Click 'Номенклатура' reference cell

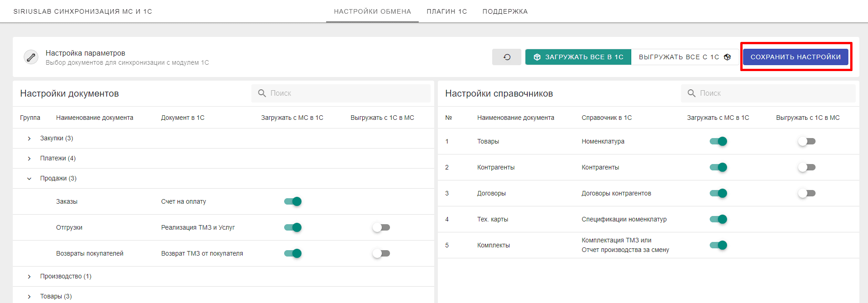pyautogui.click(x=603, y=141)
